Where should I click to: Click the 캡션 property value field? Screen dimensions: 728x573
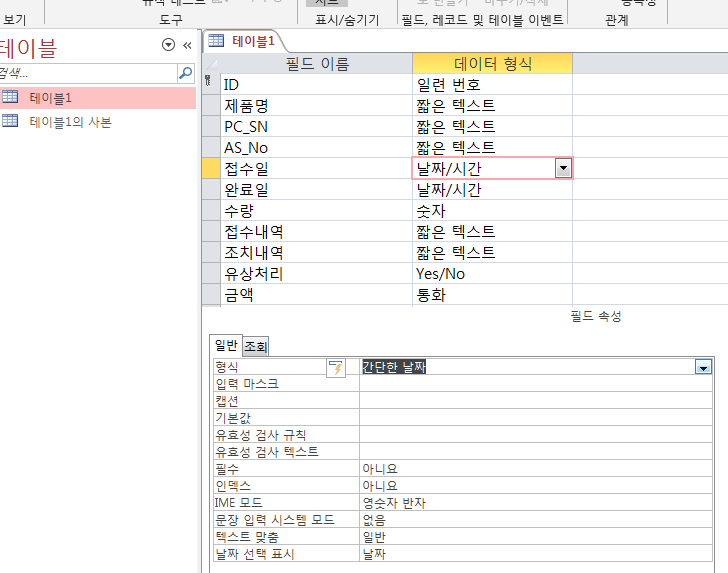point(536,401)
